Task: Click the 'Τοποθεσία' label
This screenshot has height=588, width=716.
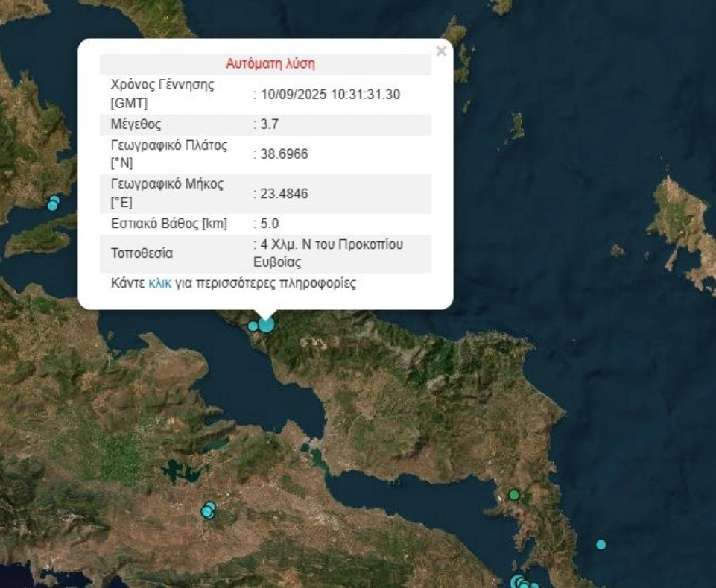Action: (x=142, y=253)
